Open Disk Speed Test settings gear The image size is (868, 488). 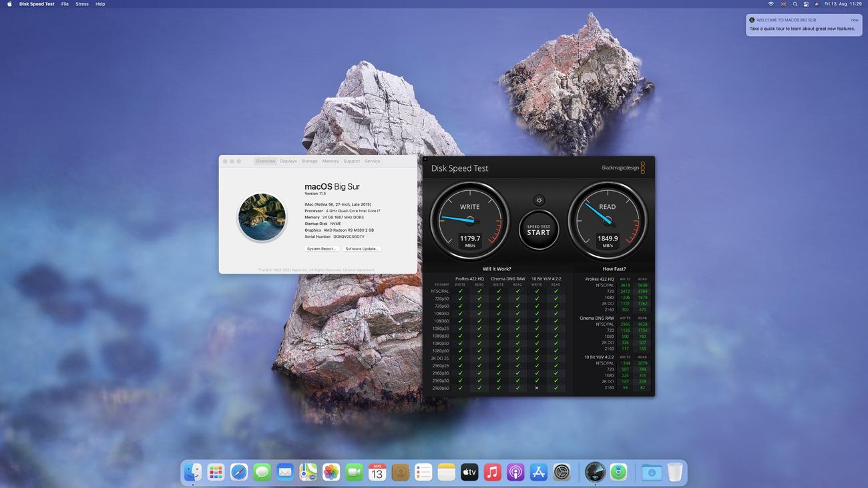coord(539,200)
